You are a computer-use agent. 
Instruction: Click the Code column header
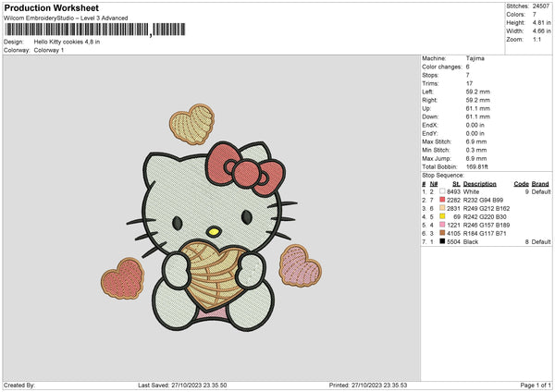point(522,184)
